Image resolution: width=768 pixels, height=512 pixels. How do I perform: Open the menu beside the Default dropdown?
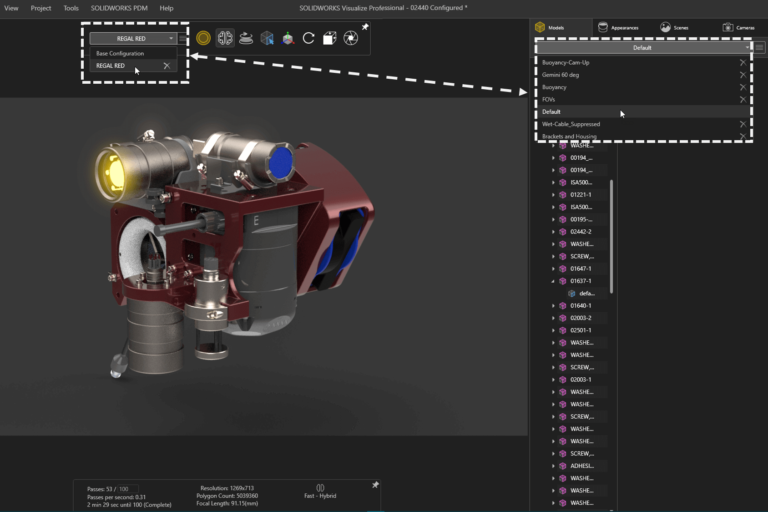click(759, 48)
